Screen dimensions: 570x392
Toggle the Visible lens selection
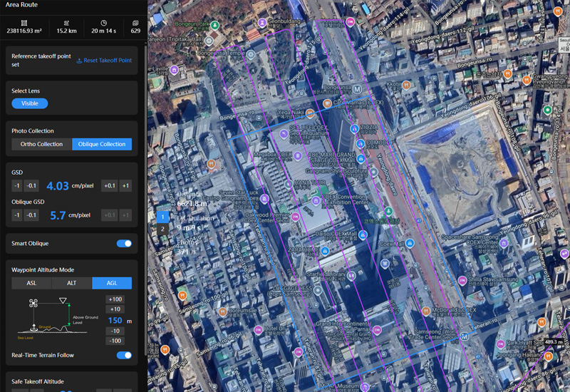point(30,103)
